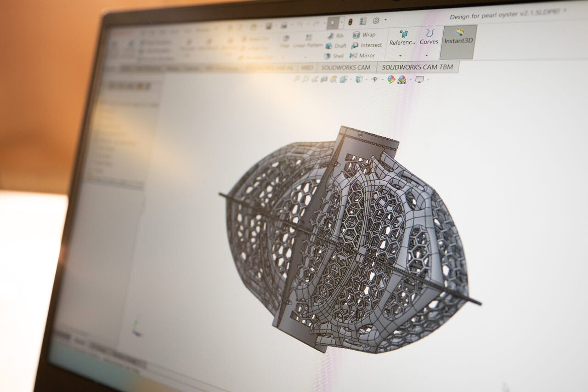The width and height of the screenshot is (588, 392).
Task: Select the Shell feature tool
Action: click(334, 56)
